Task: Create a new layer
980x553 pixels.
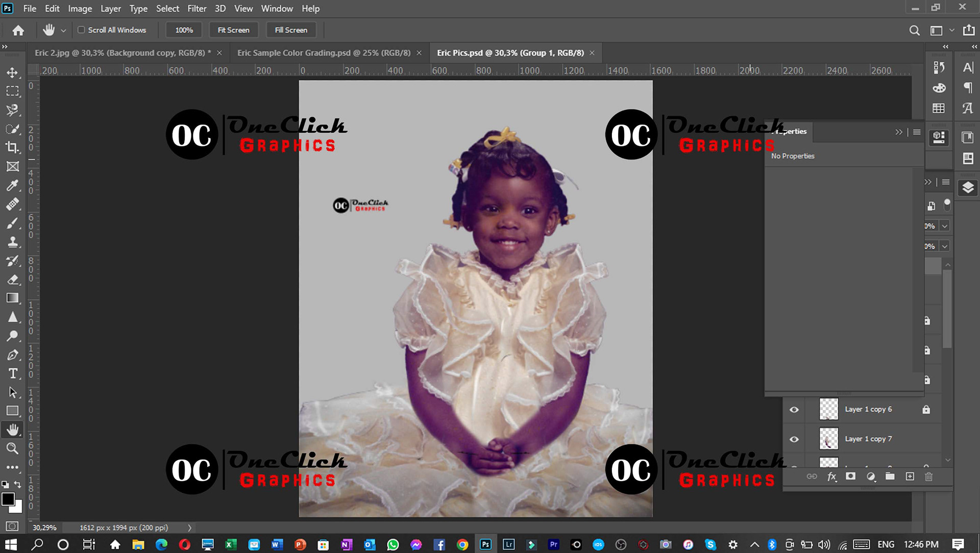Action: (910, 476)
